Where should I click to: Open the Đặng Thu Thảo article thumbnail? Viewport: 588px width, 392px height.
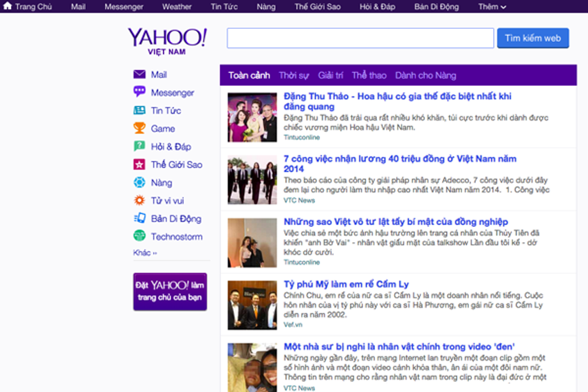click(252, 117)
